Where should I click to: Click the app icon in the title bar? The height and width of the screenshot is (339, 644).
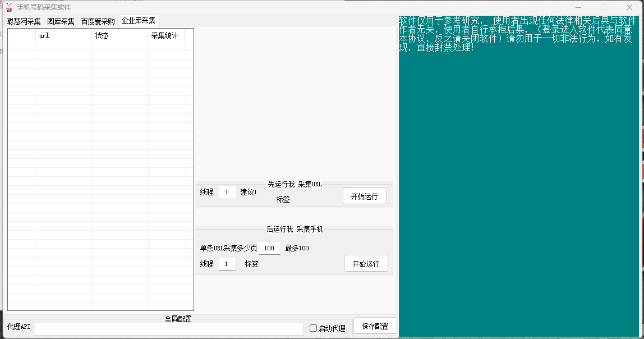coord(9,7)
